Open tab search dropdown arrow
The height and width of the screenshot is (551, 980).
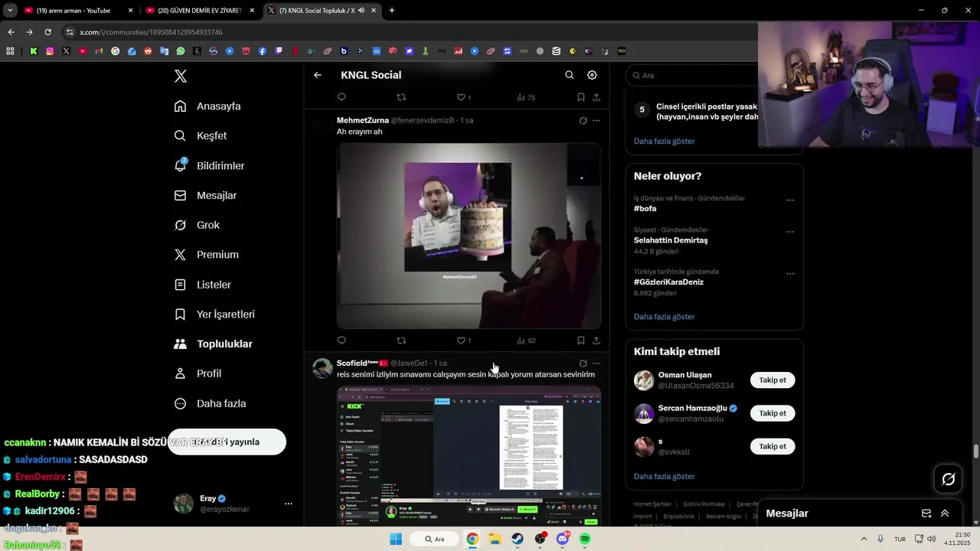point(10,11)
